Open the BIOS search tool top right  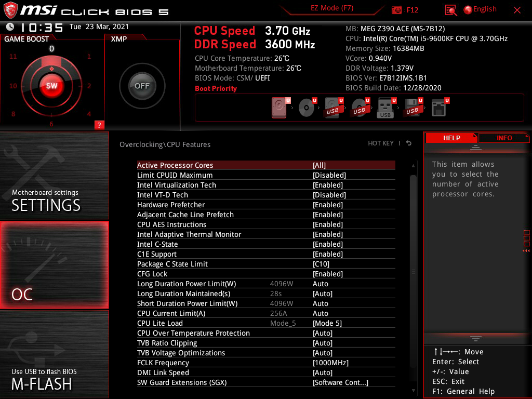(x=450, y=9)
